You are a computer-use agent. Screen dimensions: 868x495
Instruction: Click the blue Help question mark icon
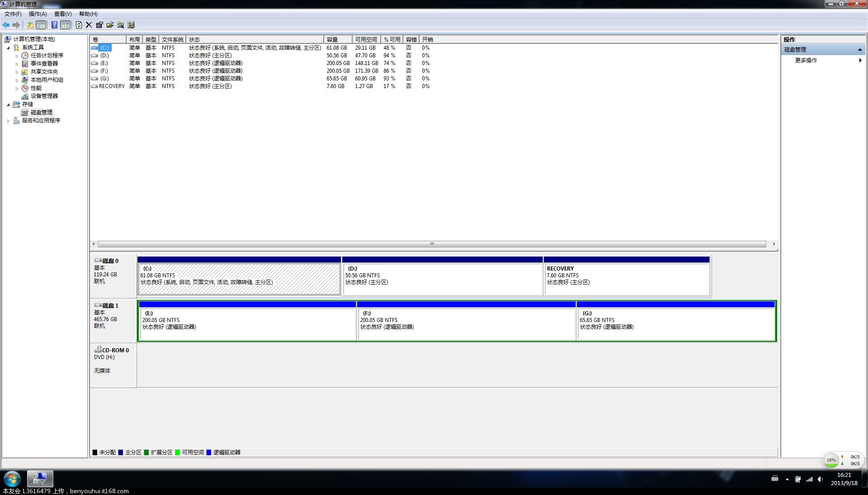tap(54, 25)
